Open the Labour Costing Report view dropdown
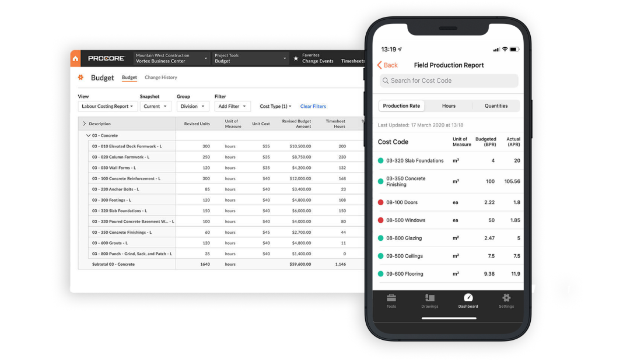The height and width of the screenshot is (362, 644). pos(107,106)
